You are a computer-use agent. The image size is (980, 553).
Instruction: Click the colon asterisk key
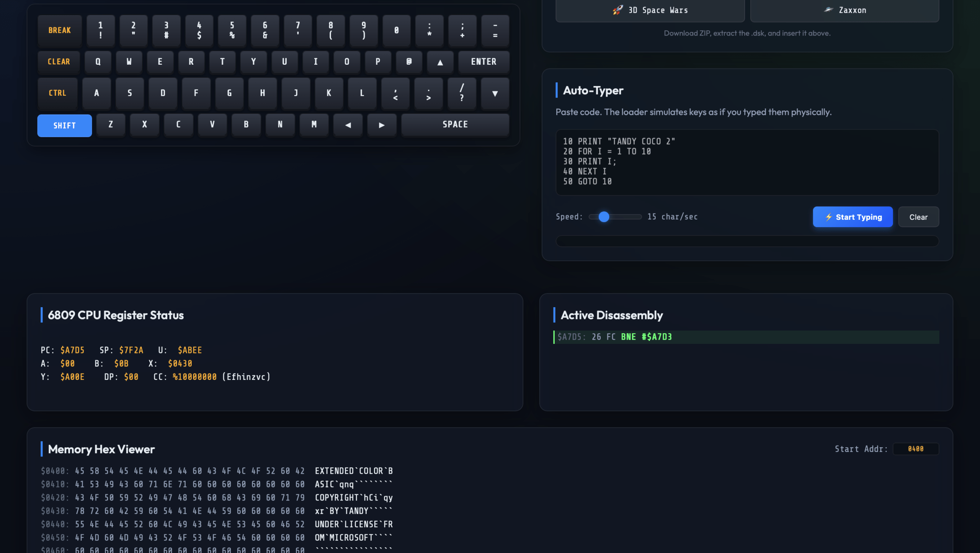(430, 30)
